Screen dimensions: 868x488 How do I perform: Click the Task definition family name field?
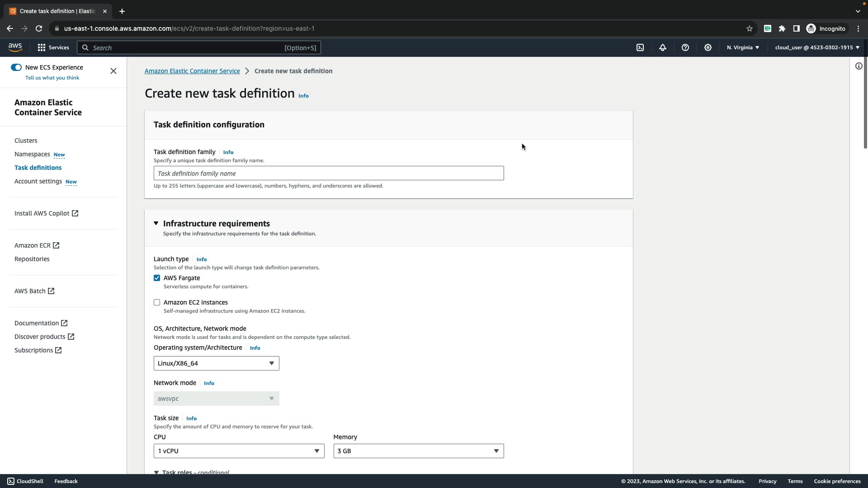click(x=328, y=174)
